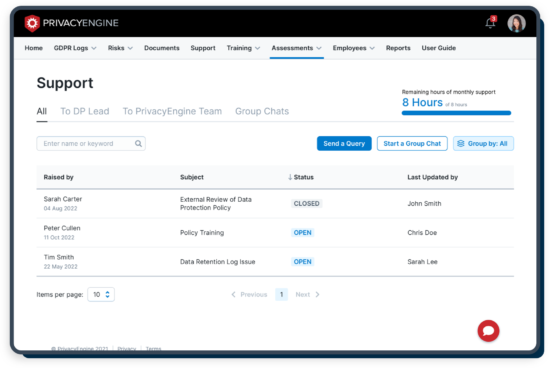Expand the Risks menu dropdown
Image resolution: width=550 pixels, height=368 pixels.
120,48
